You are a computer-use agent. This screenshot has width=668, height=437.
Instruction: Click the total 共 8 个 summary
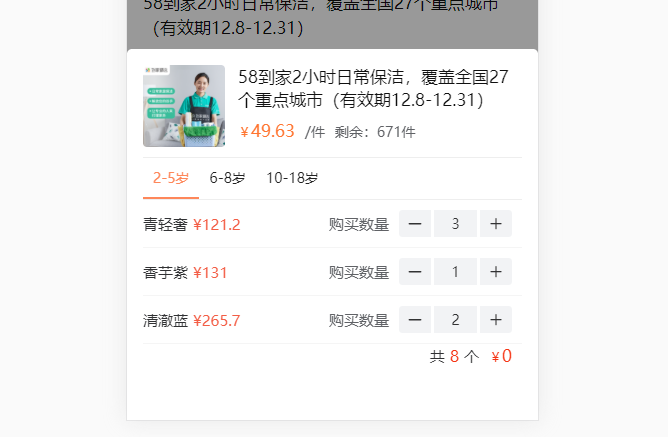tap(454, 356)
